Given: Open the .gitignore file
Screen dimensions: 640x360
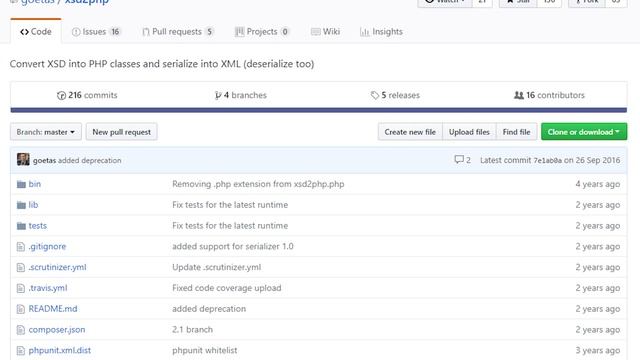Looking at the screenshot, I should (47, 247).
